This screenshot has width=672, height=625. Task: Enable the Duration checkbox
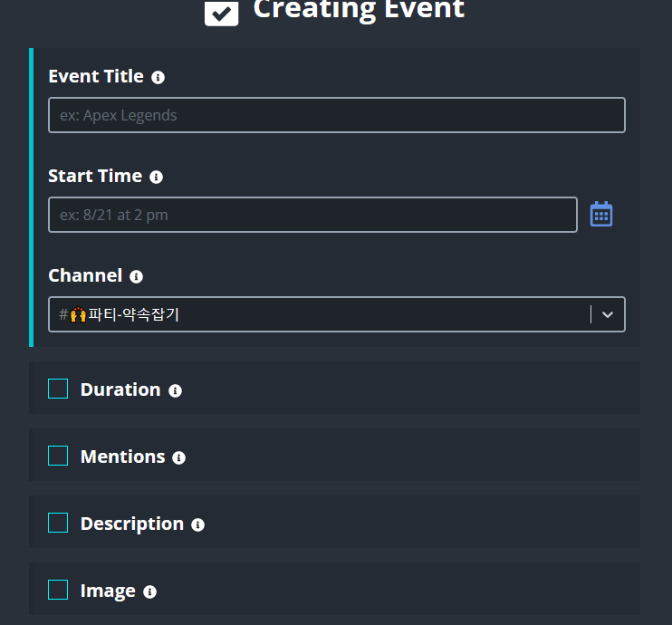[58, 389]
